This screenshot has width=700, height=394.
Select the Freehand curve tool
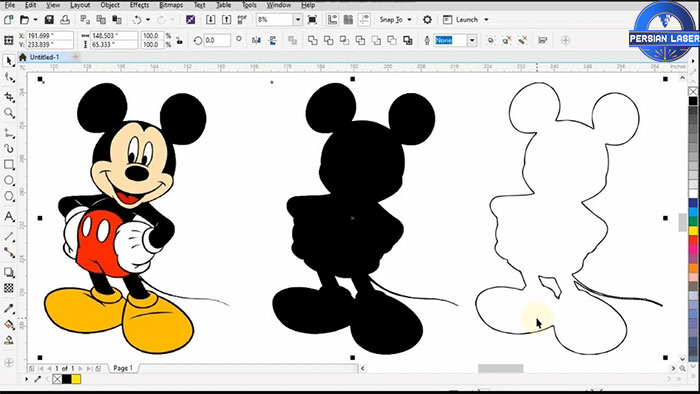9,133
